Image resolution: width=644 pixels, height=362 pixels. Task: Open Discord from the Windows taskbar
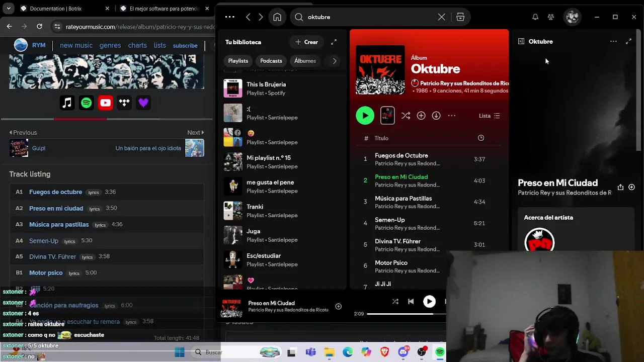coord(403,352)
